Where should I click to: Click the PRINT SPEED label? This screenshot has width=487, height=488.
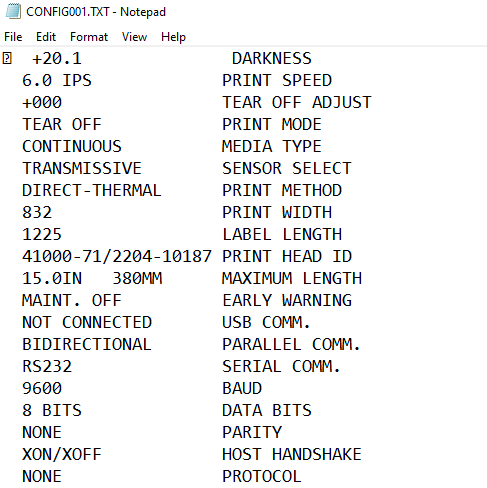pos(277,81)
